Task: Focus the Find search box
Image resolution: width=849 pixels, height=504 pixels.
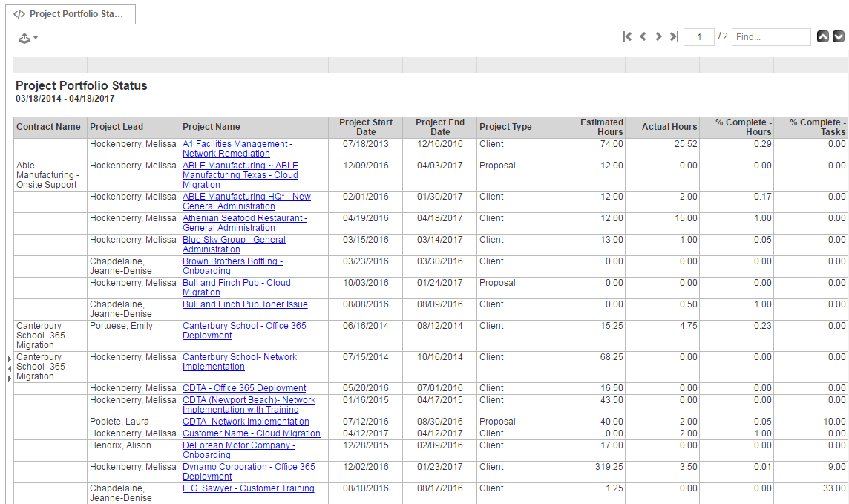Action: (x=770, y=37)
